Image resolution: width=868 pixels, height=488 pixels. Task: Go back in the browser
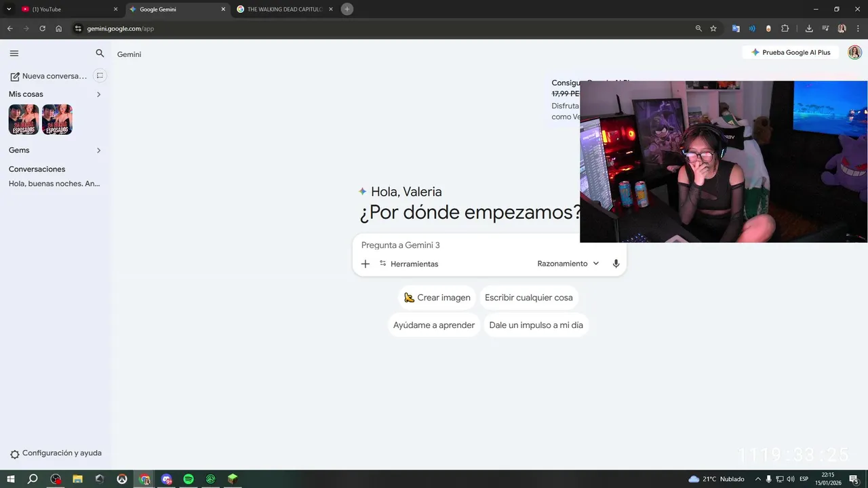pos(9,28)
